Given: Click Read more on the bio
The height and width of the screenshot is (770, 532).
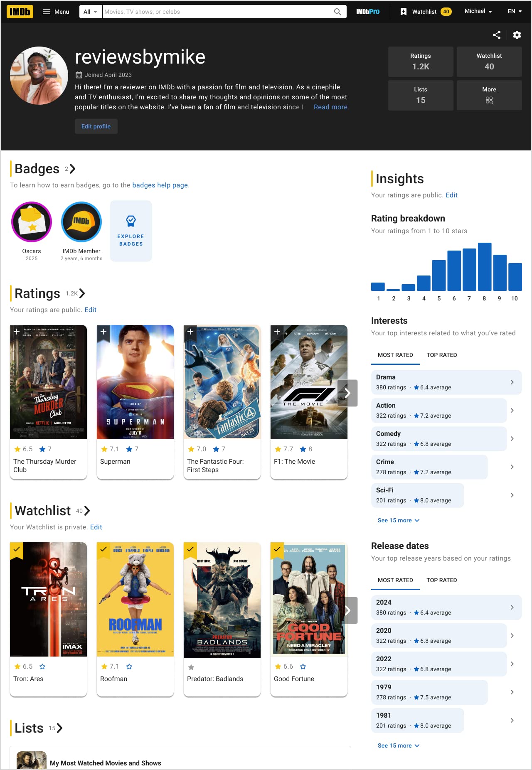Looking at the screenshot, I should [330, 107].
